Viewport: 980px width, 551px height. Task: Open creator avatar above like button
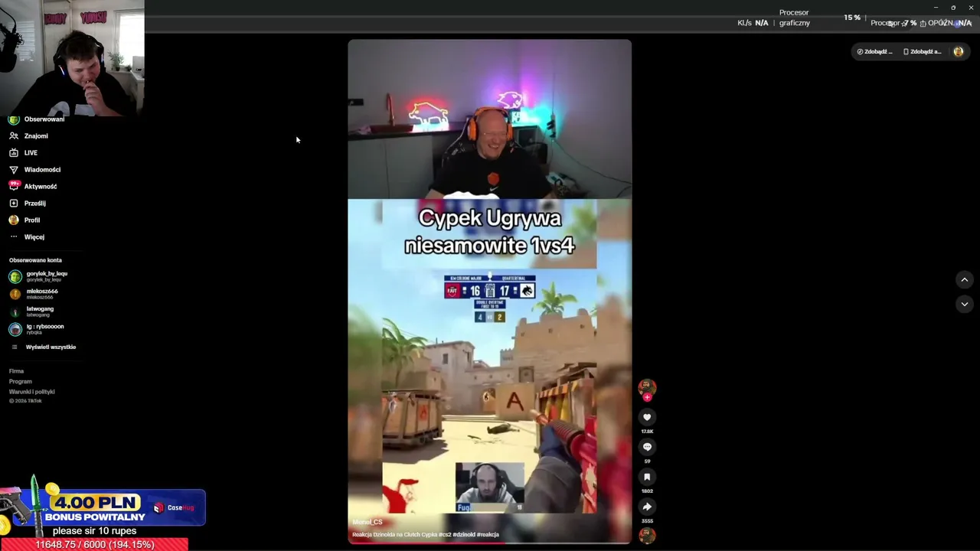point(647,386)
